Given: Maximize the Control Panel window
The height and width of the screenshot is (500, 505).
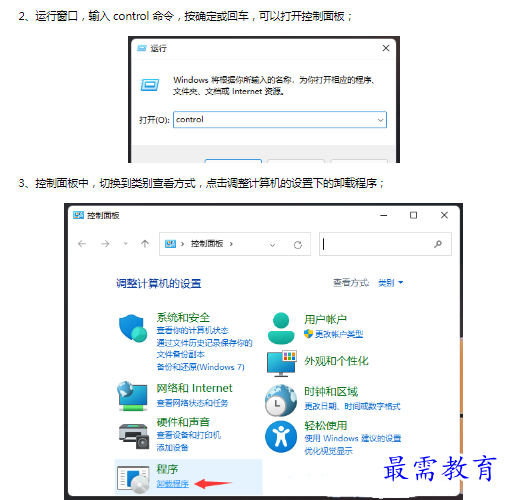Looking at the screenshot, I should point(413,215).
